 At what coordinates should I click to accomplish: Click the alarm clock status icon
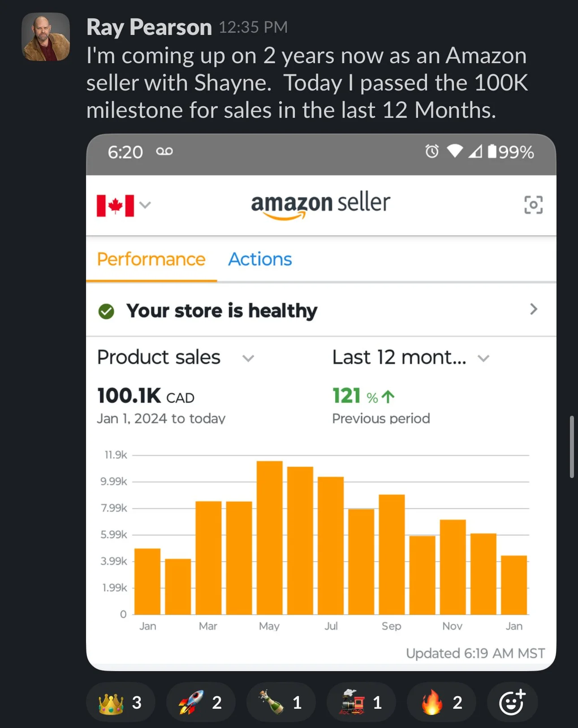point(432,151)
